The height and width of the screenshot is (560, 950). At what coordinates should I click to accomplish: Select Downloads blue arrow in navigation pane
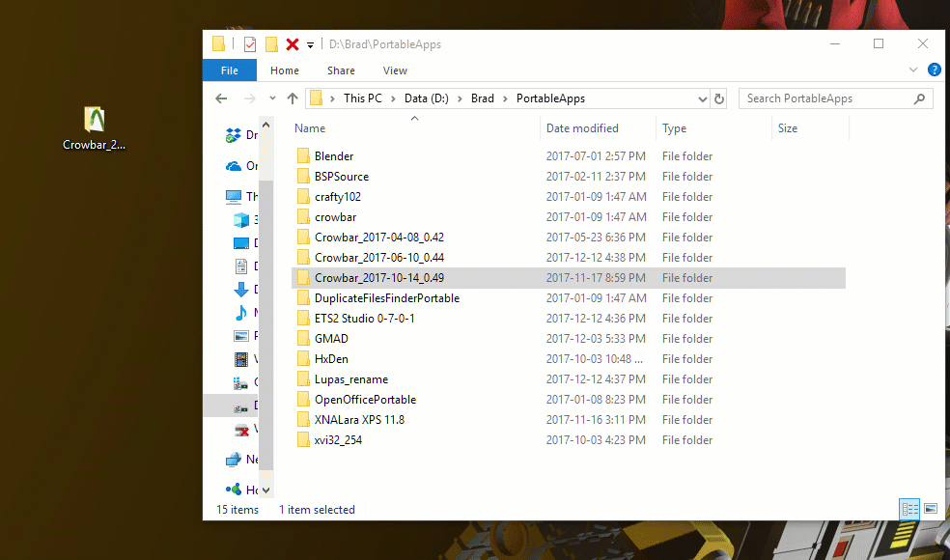click(x=241, y=290)
